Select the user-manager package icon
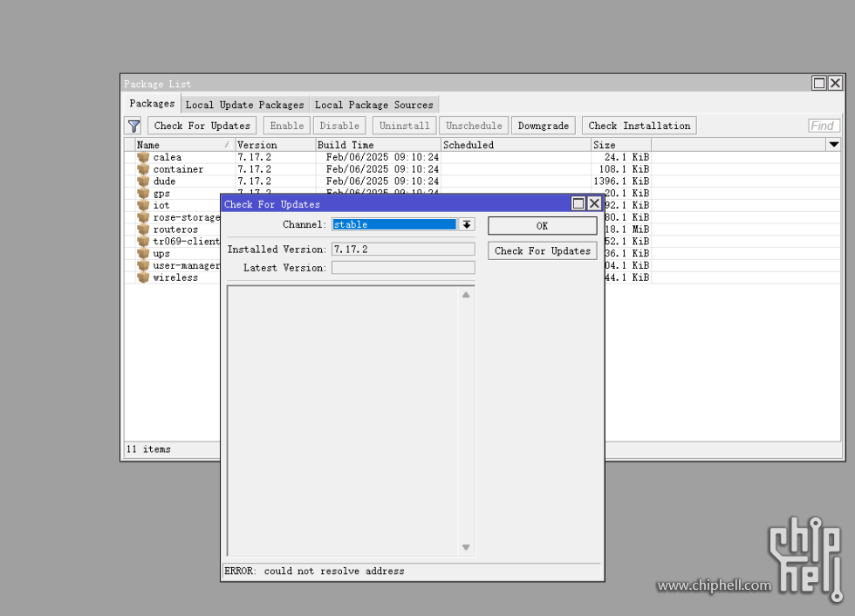 [143, 265]
